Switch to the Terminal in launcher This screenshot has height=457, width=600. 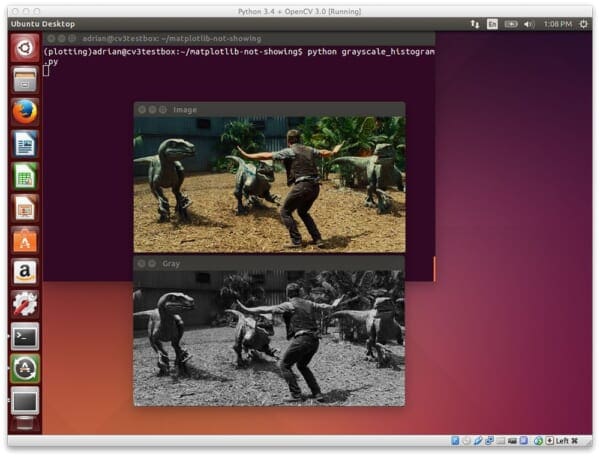click(x=25, y=336)
